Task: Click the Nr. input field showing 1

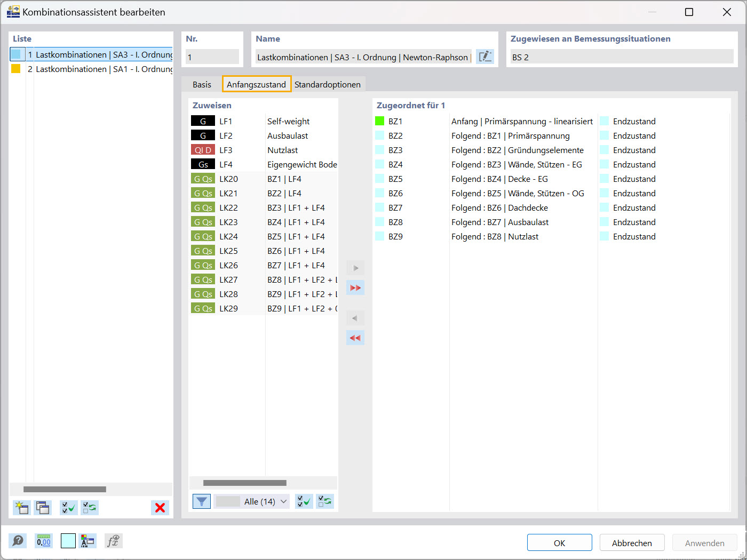Action: [x=212, y=57]
